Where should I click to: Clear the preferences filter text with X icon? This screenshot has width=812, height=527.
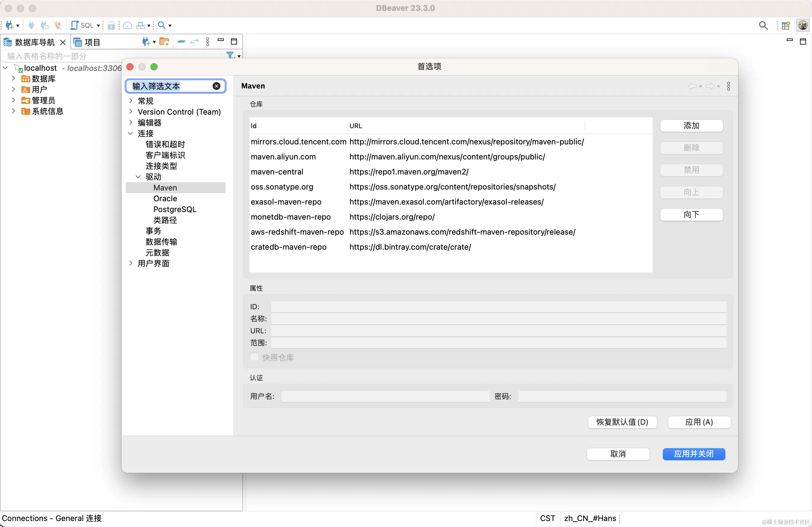pos(216,86)
